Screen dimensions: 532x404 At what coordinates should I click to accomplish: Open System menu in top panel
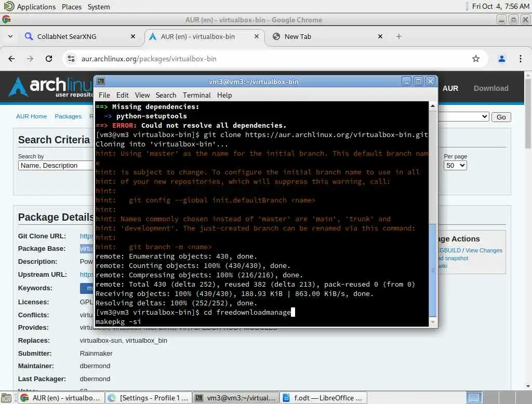(98, 7)
